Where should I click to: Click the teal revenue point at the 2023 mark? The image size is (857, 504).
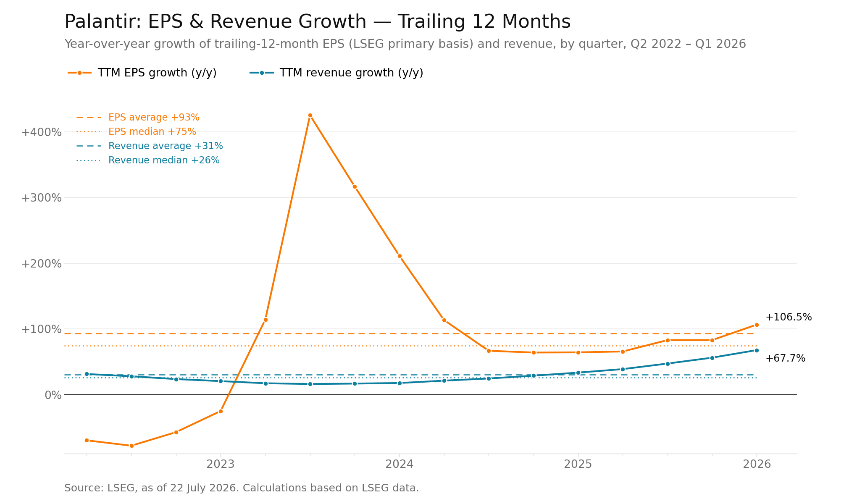coord(221,381)
